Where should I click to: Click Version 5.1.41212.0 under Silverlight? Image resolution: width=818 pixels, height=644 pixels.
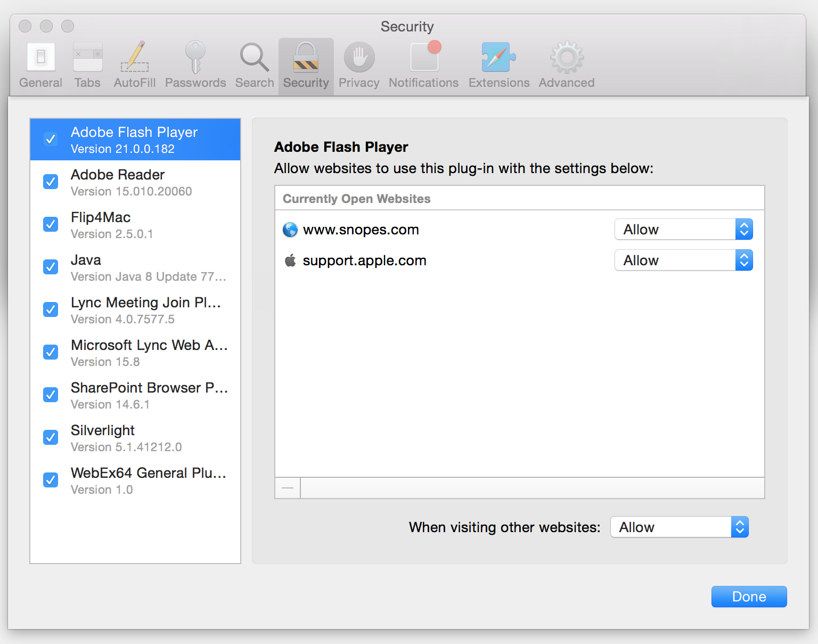pos(126,447)
